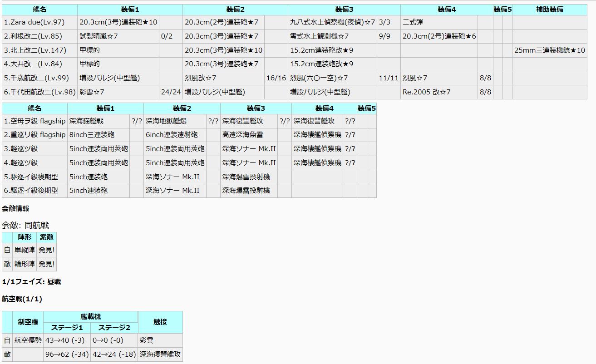Select 1/1フェイズ: 昼戦 heading
This screenshot has height=364, width=596.
point(31,282)
